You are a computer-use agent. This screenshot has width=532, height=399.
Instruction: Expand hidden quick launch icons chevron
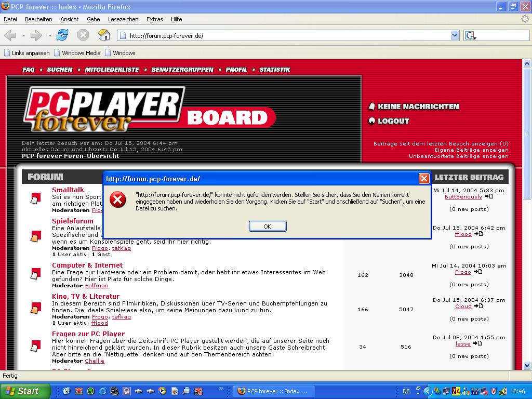click(221, 388)
